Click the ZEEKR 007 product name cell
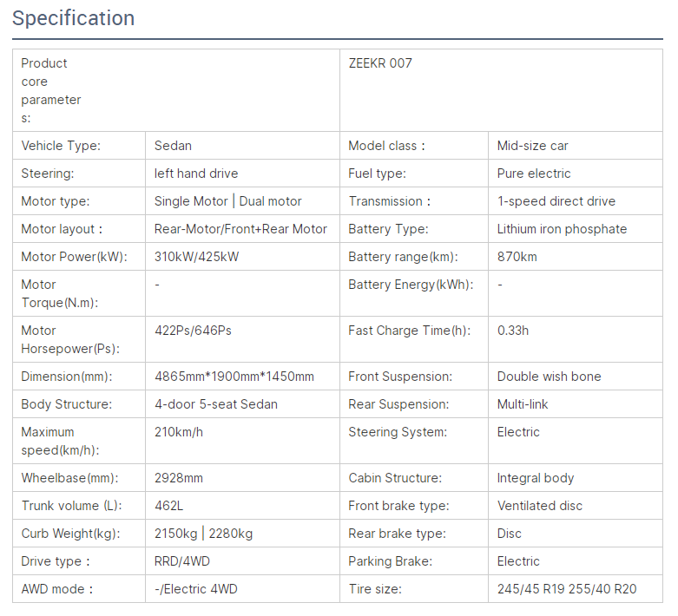 tap(380, 63)
